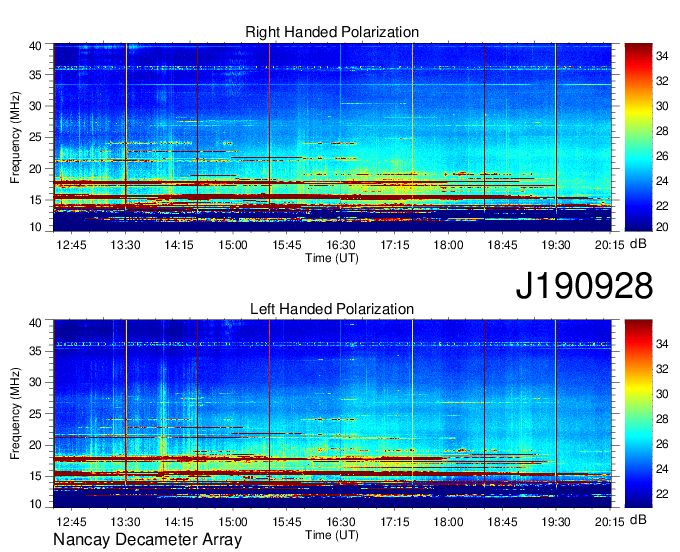680x552 pixels.
Task: Click the "15:00" time tick under Right Handed plot
Action: [233, 245]
